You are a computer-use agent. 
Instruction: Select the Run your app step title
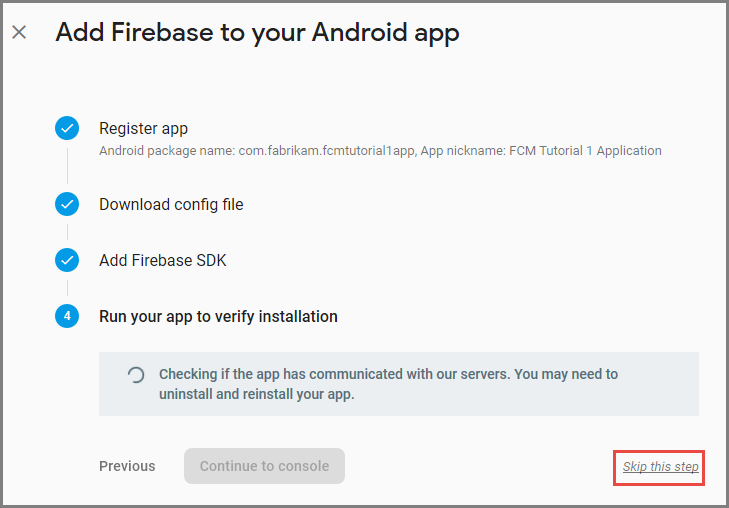(218, 316)
